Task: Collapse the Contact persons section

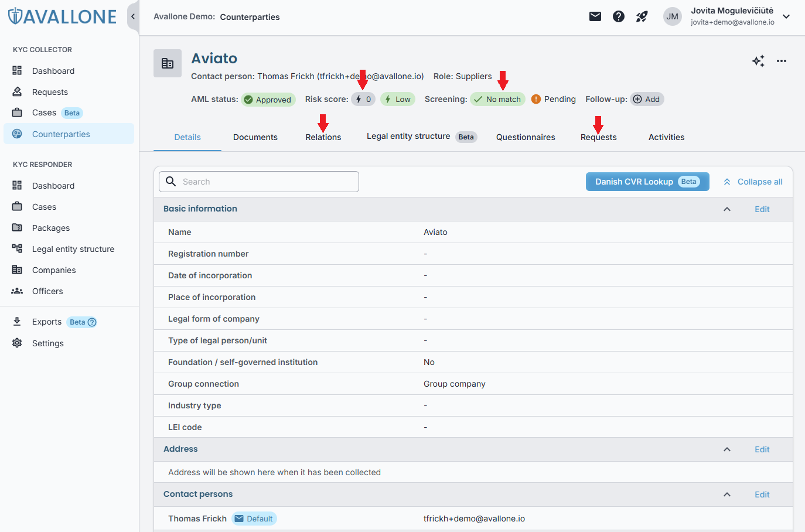Action: pyautogui.click(x=727, y=495)
